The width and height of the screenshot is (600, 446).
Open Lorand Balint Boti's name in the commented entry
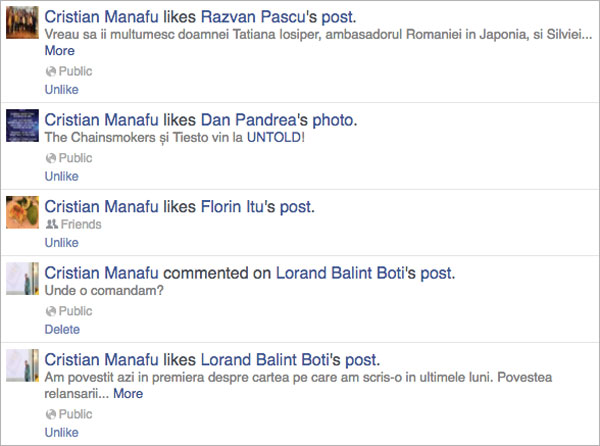point(346,273)
